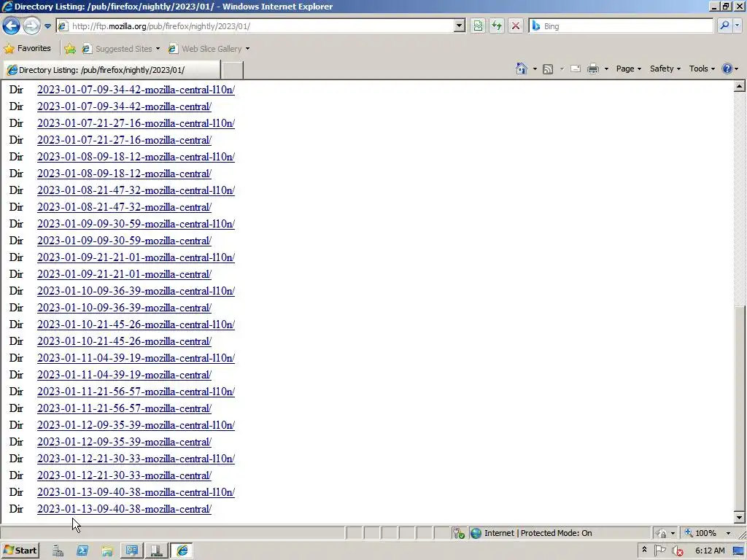Show hidden tray icons arrow
This screenshot has width=747, height=560.
[x=644, y=550]
